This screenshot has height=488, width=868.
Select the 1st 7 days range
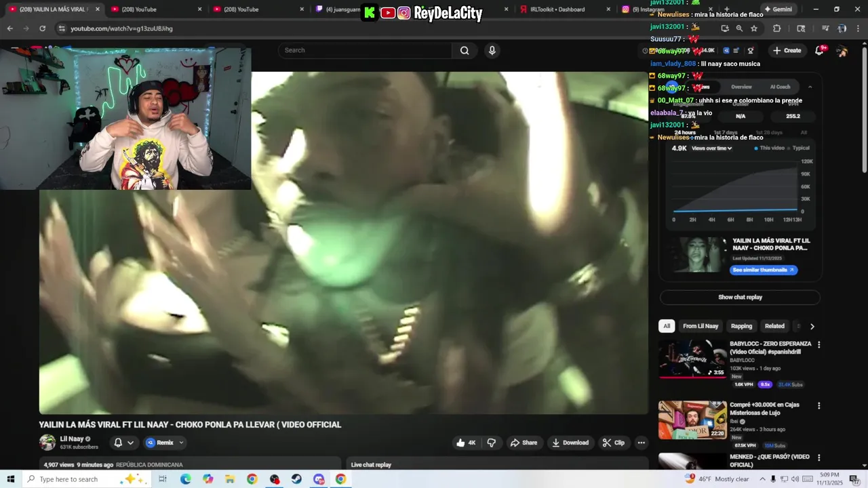726,132
